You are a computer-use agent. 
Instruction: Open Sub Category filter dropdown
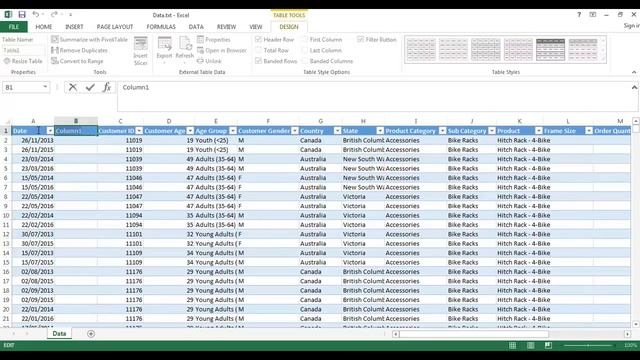(x=492, y=131)
